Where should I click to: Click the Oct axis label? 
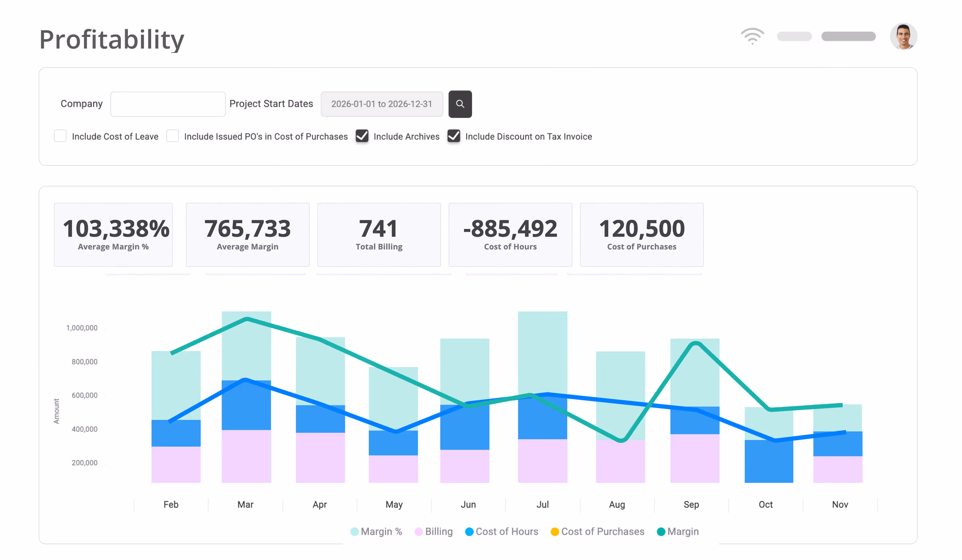pyautogui.click(x=766, y=504)
